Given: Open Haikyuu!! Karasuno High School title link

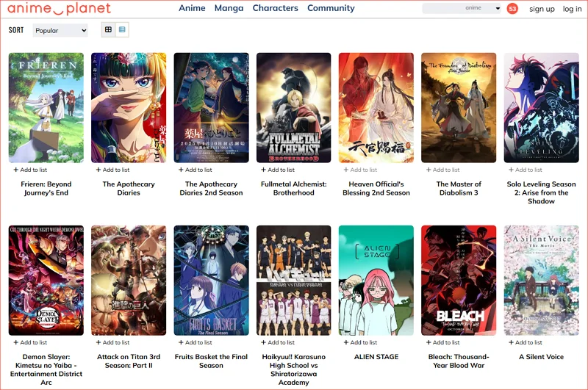Looking at the screenshot, I should (293, 369).
